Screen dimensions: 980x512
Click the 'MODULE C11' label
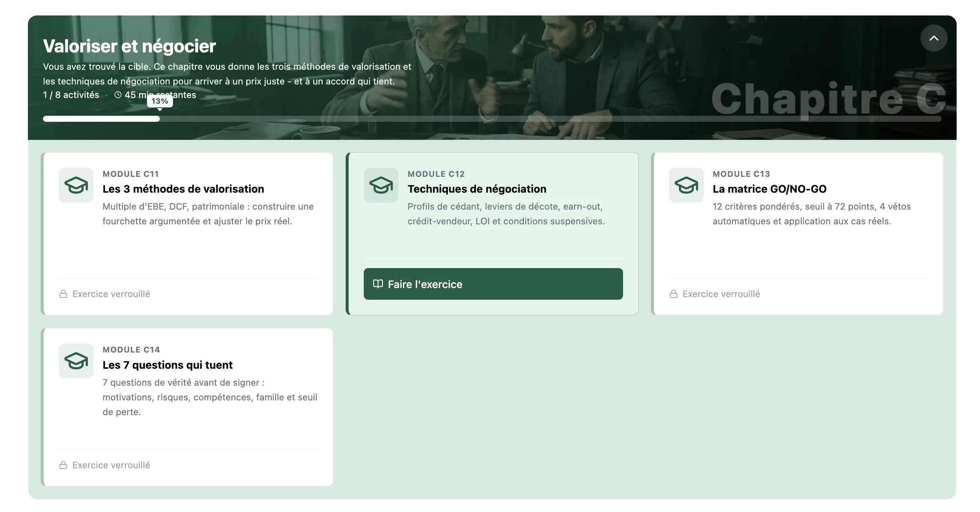[x=130, y=174]
